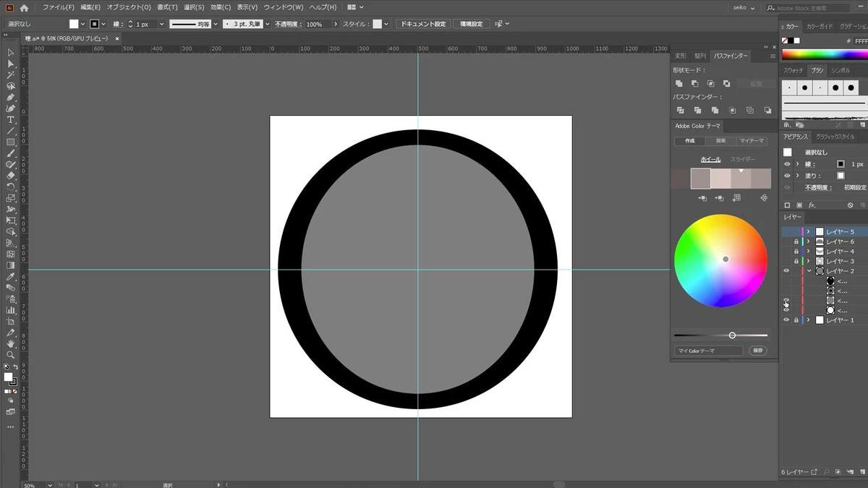Select the Zoom magnifier tool
868x488 pixels.
pos(11,355)
